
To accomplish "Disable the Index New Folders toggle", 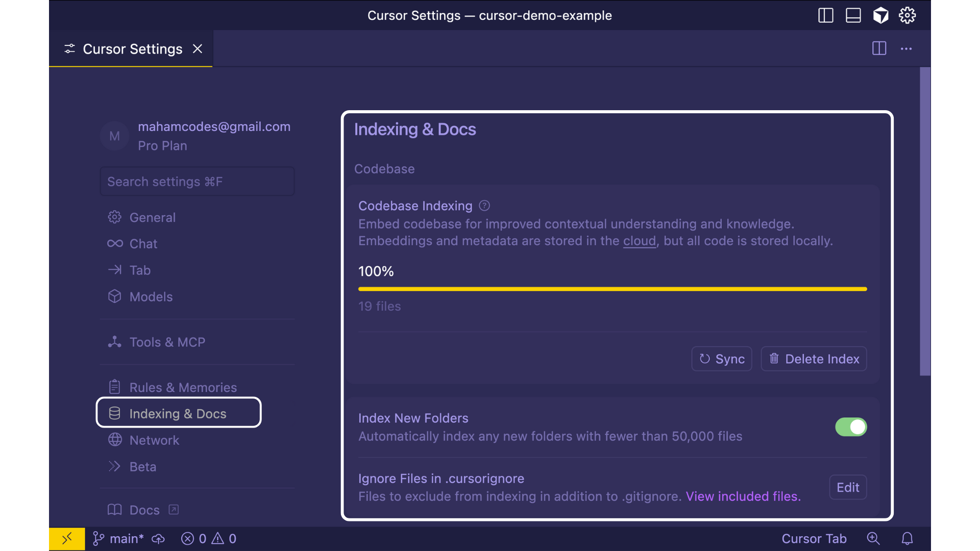I will point(850,427).
